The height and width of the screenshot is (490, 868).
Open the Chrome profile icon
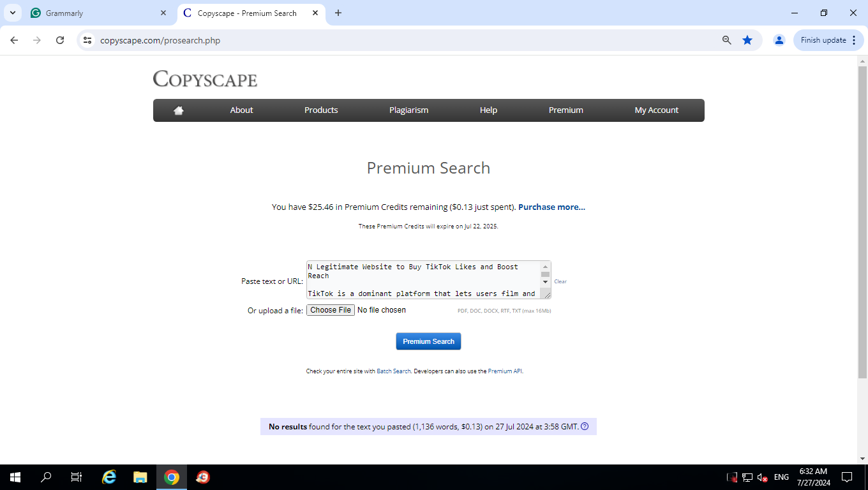pyautogui.click(x=779, y=40)
